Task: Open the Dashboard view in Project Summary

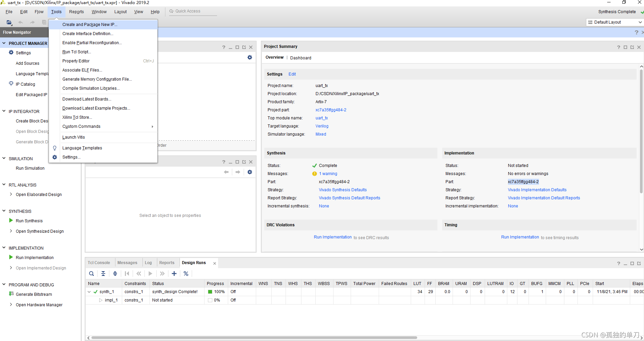Action: click(x=301, y=58)
